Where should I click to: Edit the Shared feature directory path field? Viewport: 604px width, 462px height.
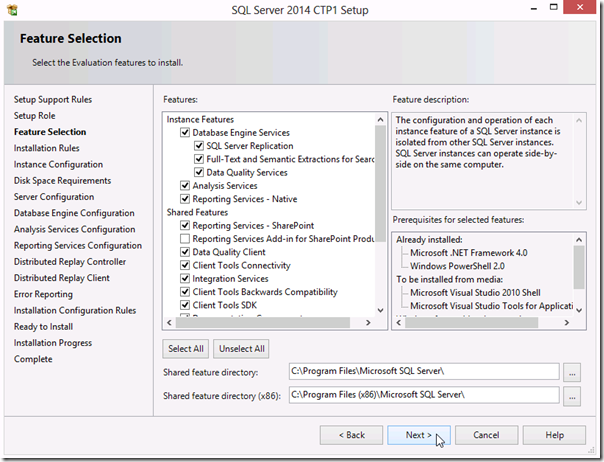coord(424,371)
